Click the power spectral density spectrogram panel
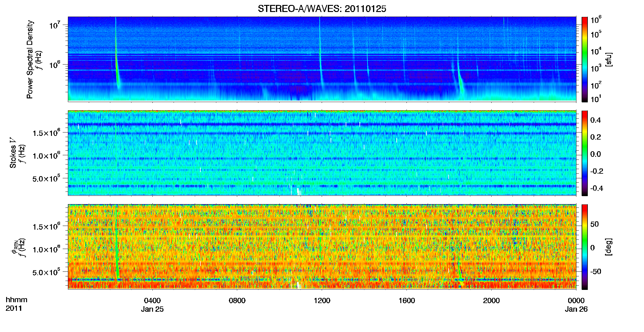 pos(322,59)
